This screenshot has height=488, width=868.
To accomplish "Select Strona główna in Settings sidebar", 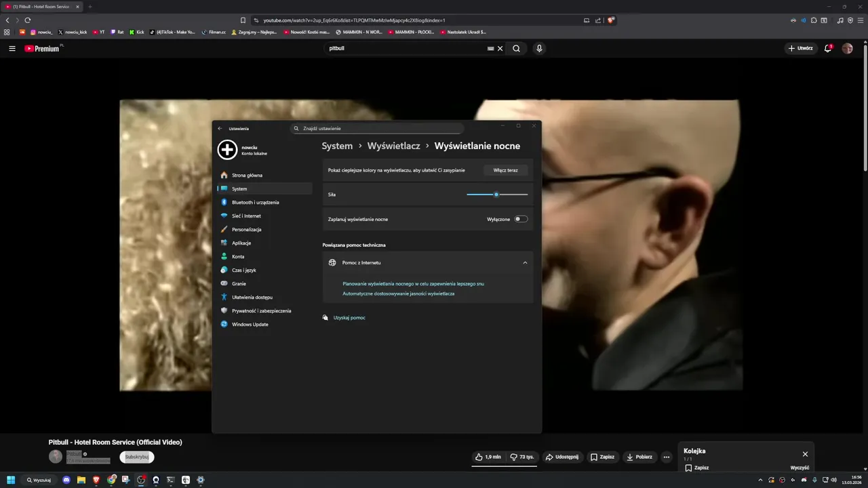I will [x=265, y=175].
